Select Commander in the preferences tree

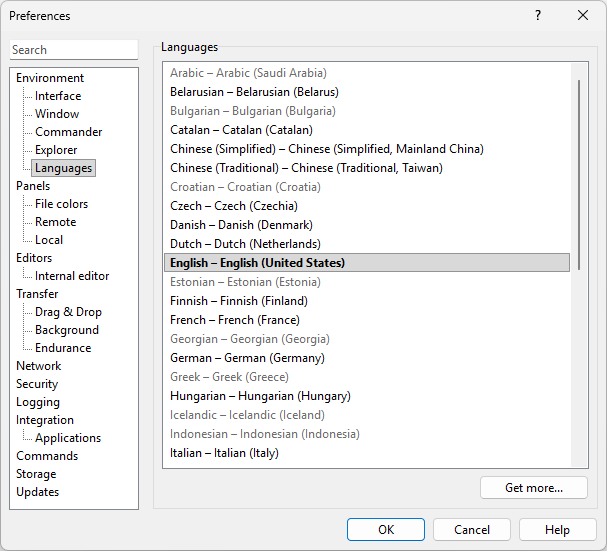tap(68, 132)
